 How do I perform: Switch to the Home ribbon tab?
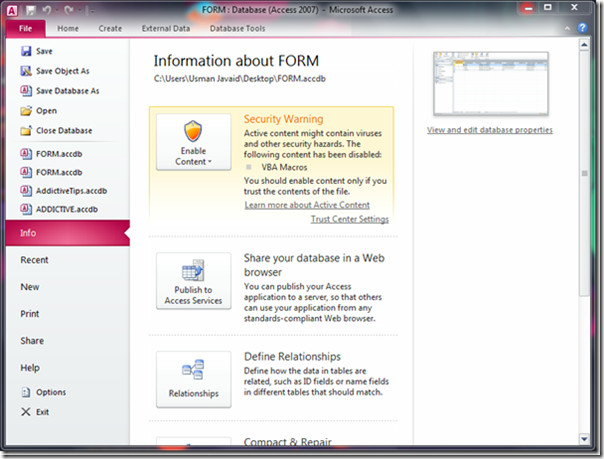pos(68,29)
